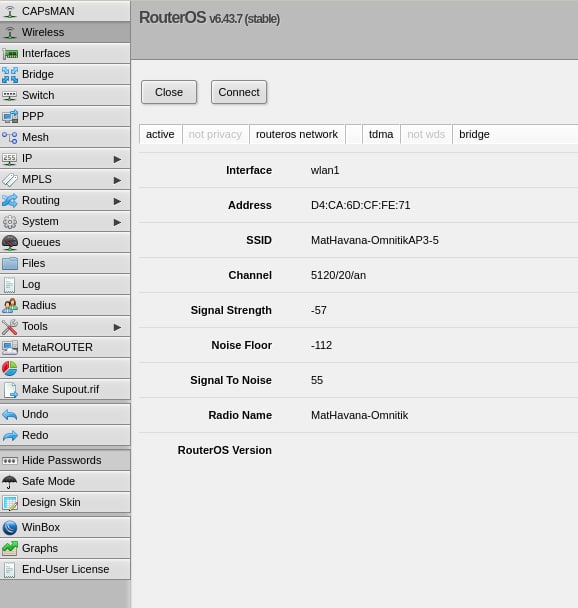Open the Log menu
578x608 pixels.
tap(65, 284)
